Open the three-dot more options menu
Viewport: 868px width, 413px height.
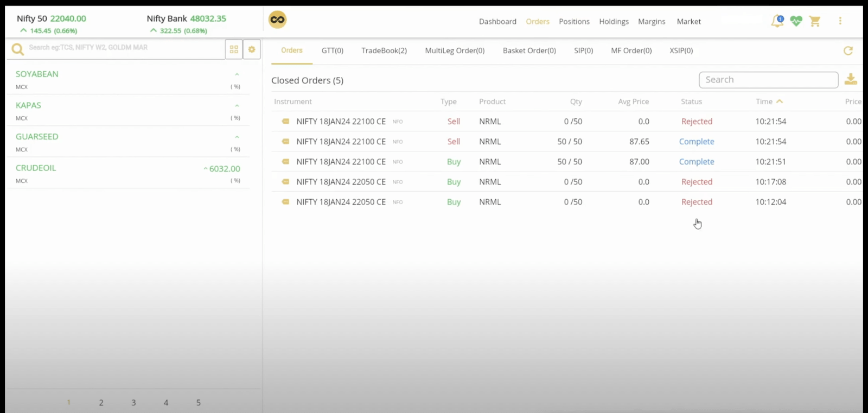[x=840, y=21]
